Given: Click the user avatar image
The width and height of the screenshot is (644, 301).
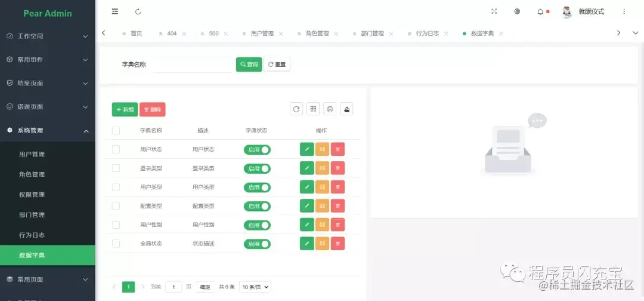Looking at the screenshot, I should 567,12.
